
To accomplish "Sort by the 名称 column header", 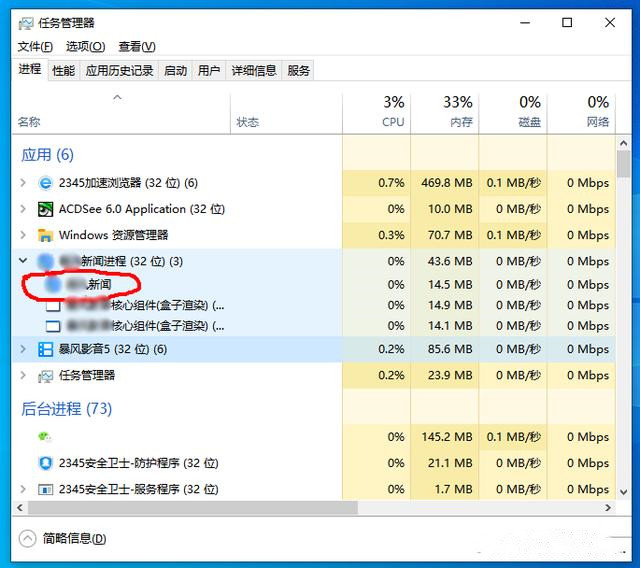I will pos(121,113).
